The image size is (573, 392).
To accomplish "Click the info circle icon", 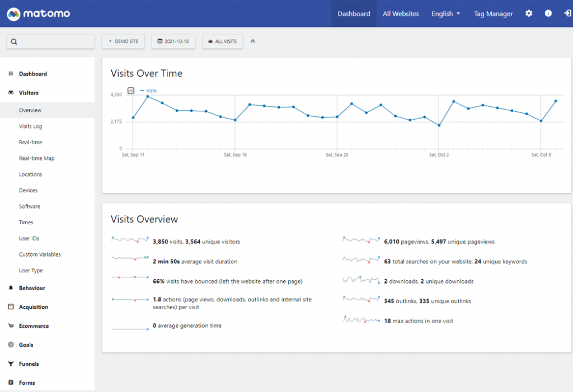I will 548,13.
